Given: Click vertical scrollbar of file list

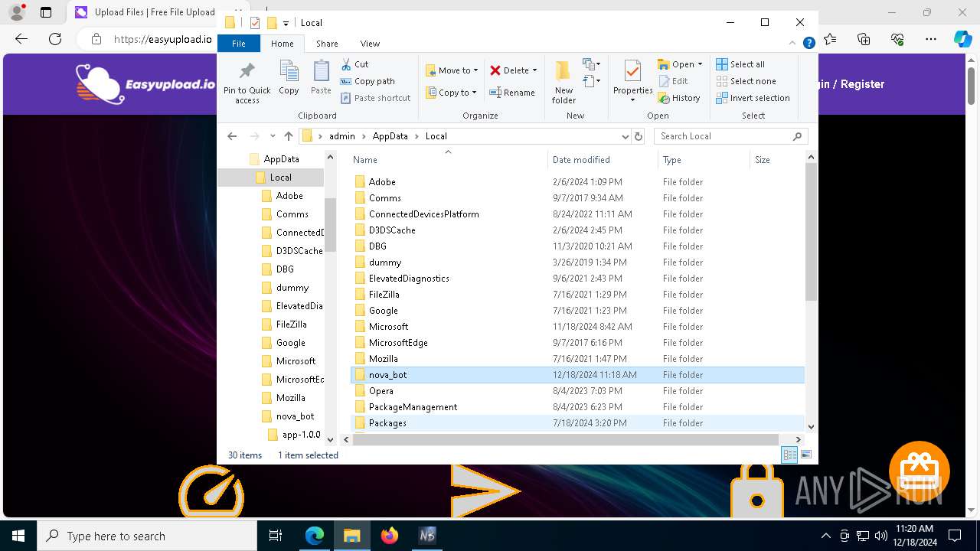Looking at the screenshot, I should [x=811, y=232].
